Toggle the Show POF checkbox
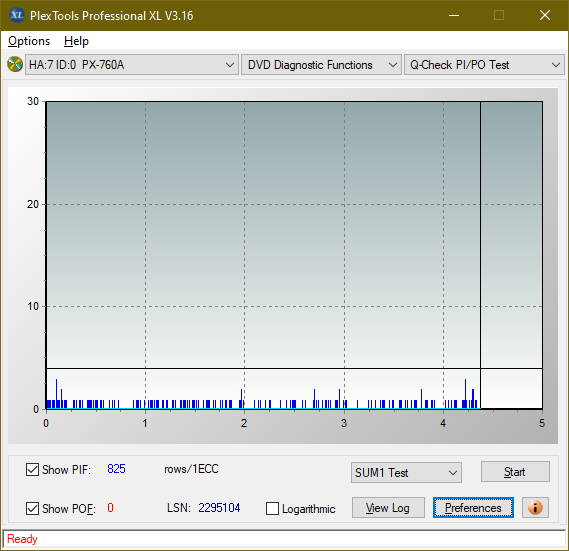The image size is (569, 551). [32, 508]
